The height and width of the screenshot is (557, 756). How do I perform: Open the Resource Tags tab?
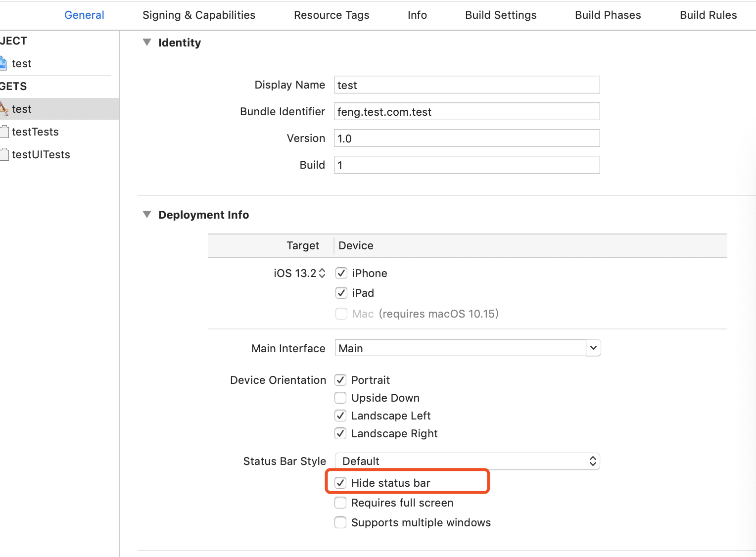[331, 15]
